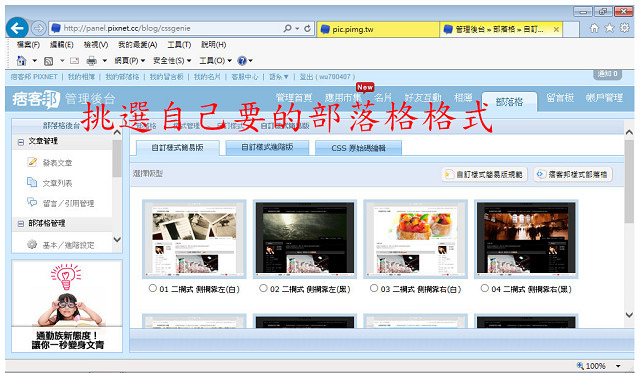
Task: Open the 帳戶管理 navigation tab
Action: pos(604,98)
